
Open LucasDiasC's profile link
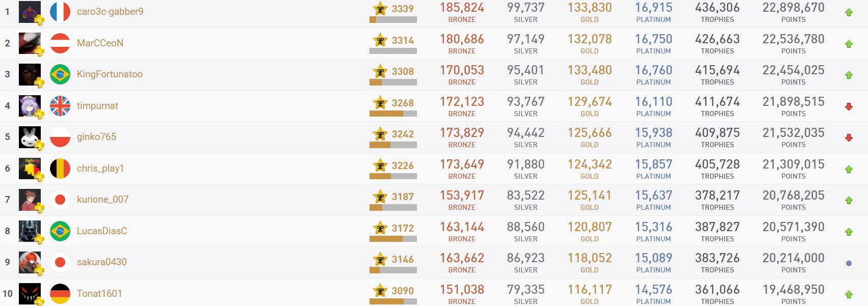(102, 231)
